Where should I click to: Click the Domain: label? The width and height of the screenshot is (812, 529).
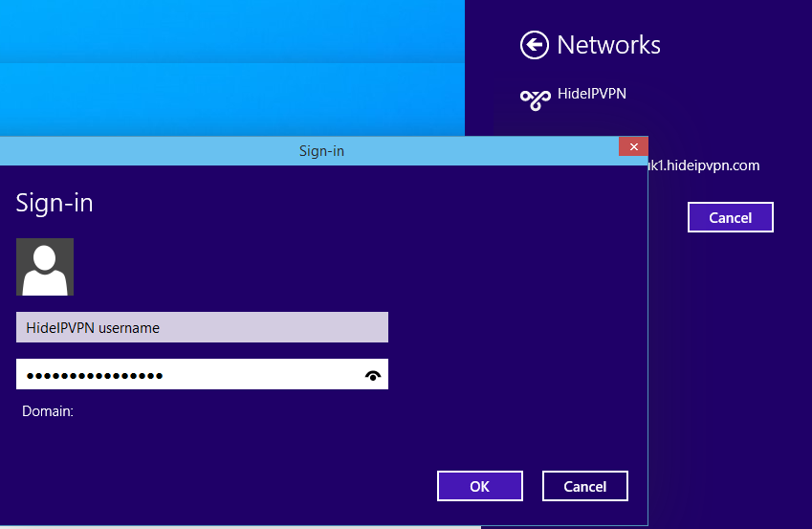tap(48, 411)
